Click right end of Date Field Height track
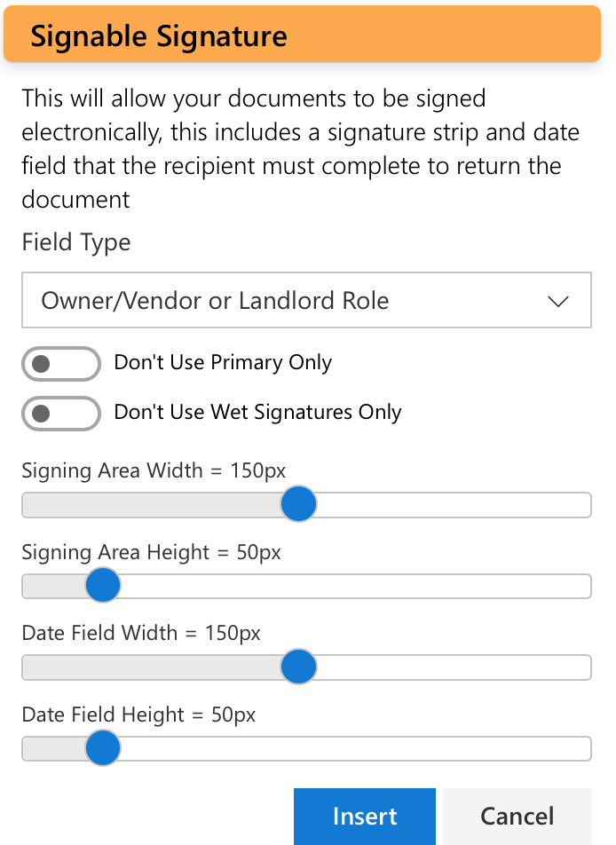 [582, 748]
